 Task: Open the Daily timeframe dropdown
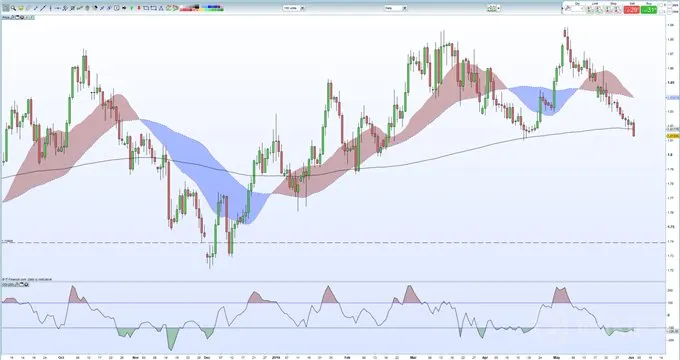tap(396, 8)
